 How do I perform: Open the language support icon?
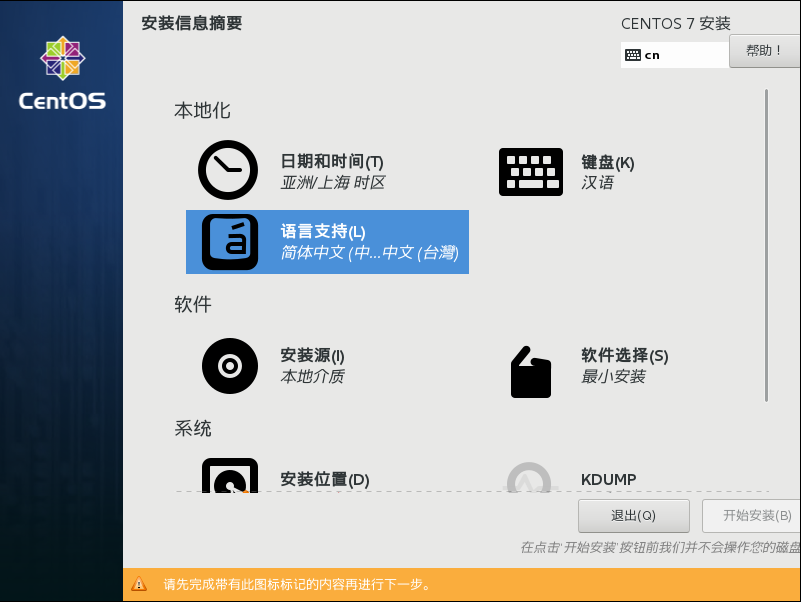pos(230,242)
